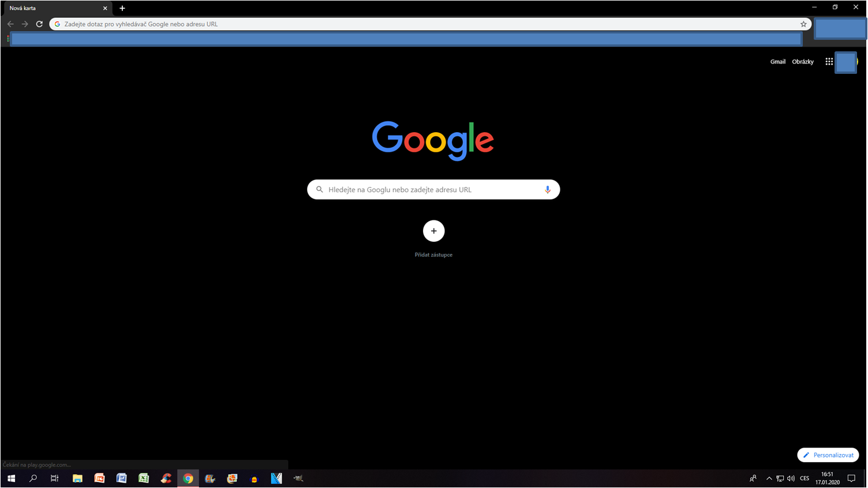Screen dimensions: 868x488
Task: Select the Nová karta tab
Action: pyautogui.click(x=52, y=8)
